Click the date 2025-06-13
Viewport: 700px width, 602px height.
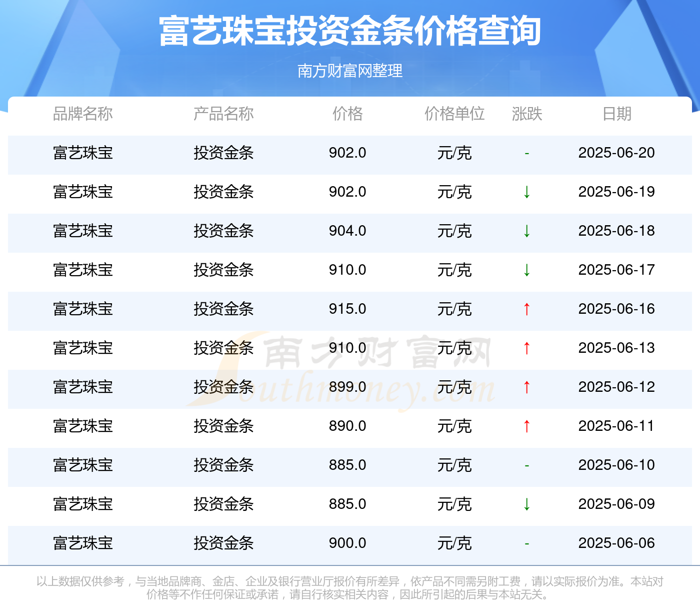616,348
